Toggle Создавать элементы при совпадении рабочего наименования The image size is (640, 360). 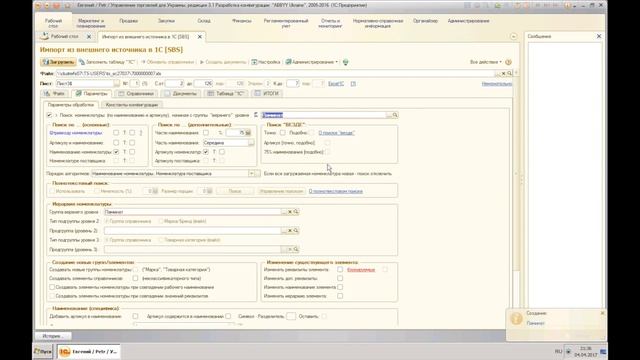tap(52, 287)
